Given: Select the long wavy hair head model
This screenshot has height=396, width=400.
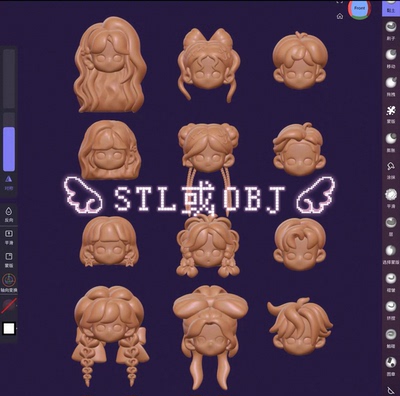Looking at the screenshot, I should [111, 65].
